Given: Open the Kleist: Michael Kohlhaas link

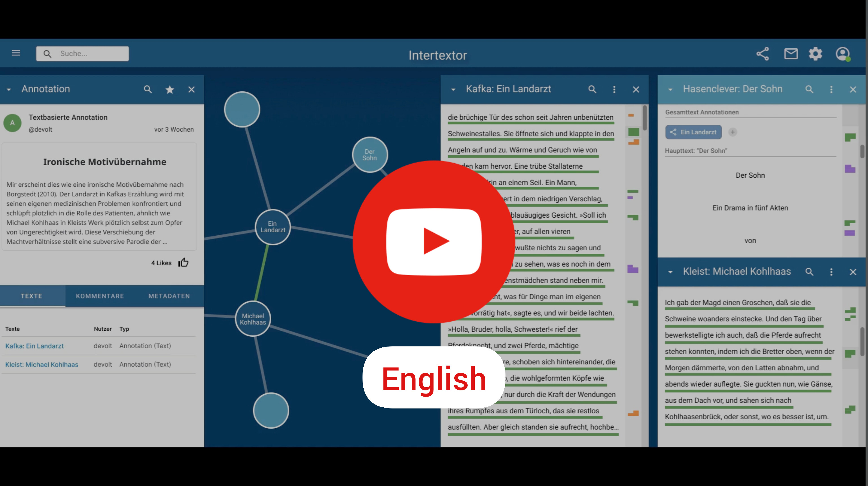Looking at the screenshot, I should [42, 364].
